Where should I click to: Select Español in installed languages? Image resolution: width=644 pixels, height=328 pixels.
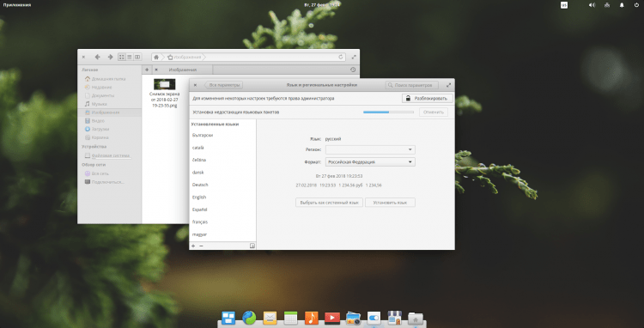[222, 210]
